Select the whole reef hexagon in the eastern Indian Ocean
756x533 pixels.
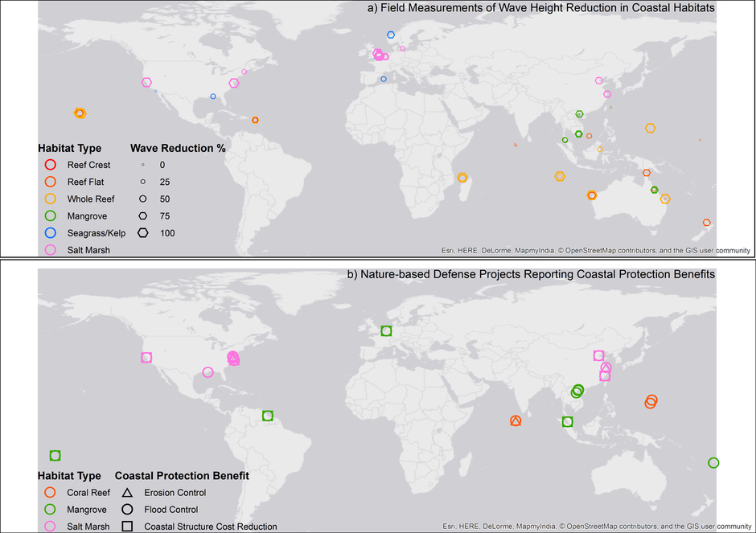[x=560, y=176]
